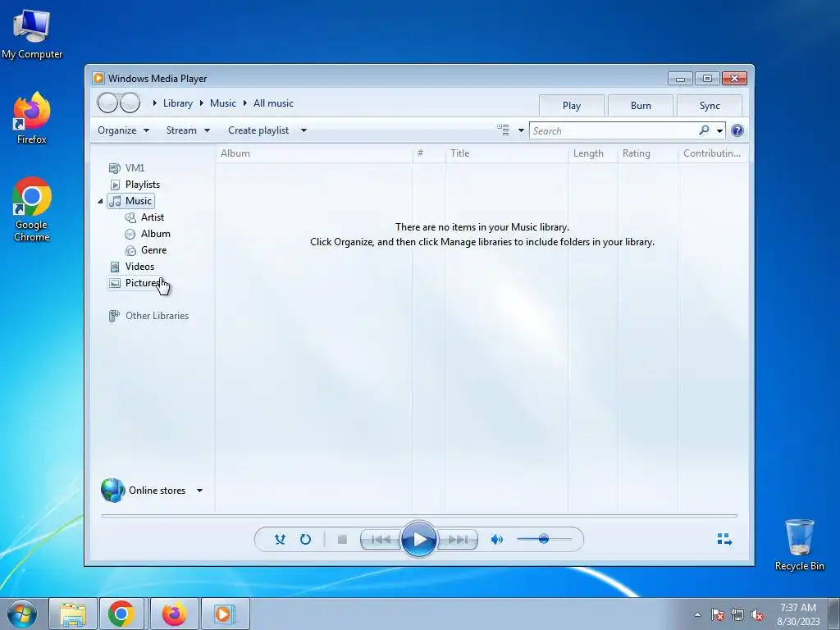This screenshot has width=840, height=630.
Task: Click the Media Player taskbar button
Action: [x=225, y=614]
